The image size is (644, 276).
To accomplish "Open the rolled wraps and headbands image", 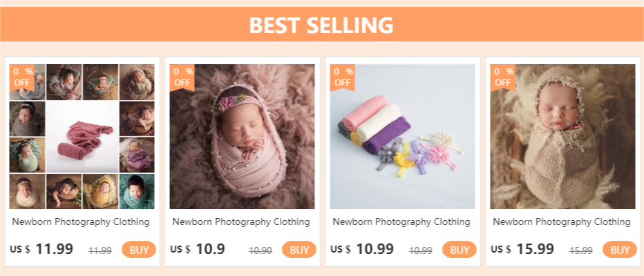I will coord(402,137).
